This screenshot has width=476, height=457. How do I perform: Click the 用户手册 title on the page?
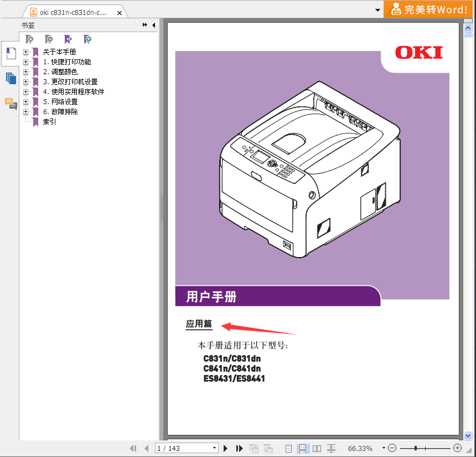point(211,296)
